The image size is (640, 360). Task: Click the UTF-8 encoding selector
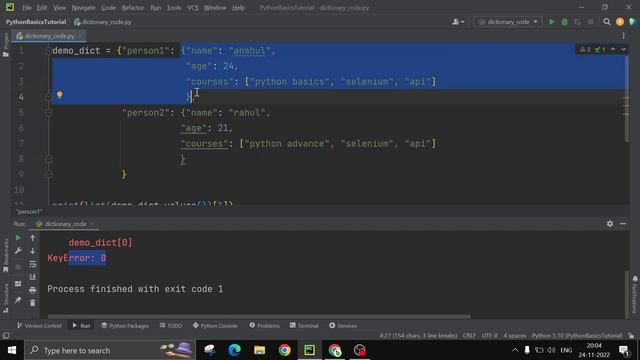[x=489, y=336]
